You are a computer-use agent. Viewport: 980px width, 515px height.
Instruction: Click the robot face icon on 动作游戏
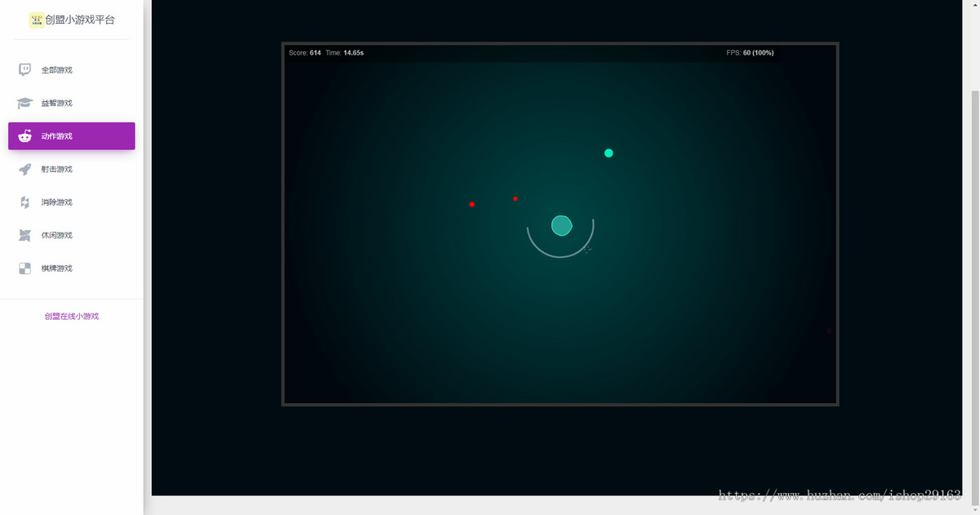tap(25, 136)
